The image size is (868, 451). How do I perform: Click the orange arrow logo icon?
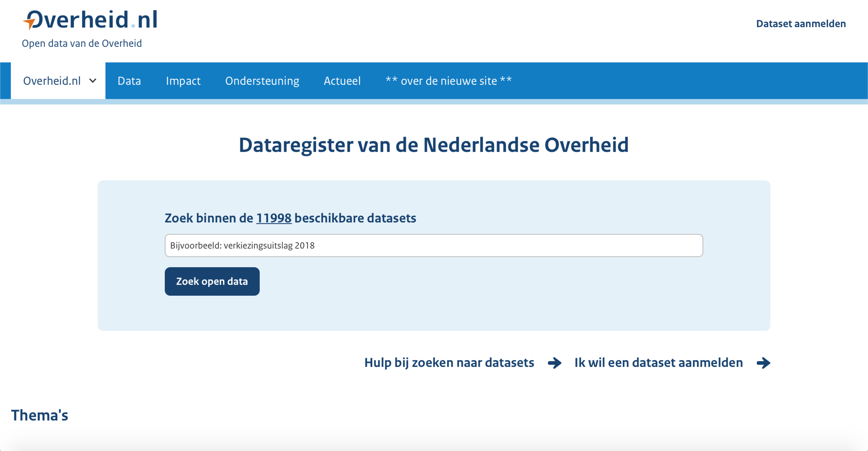tap(30, 23)
